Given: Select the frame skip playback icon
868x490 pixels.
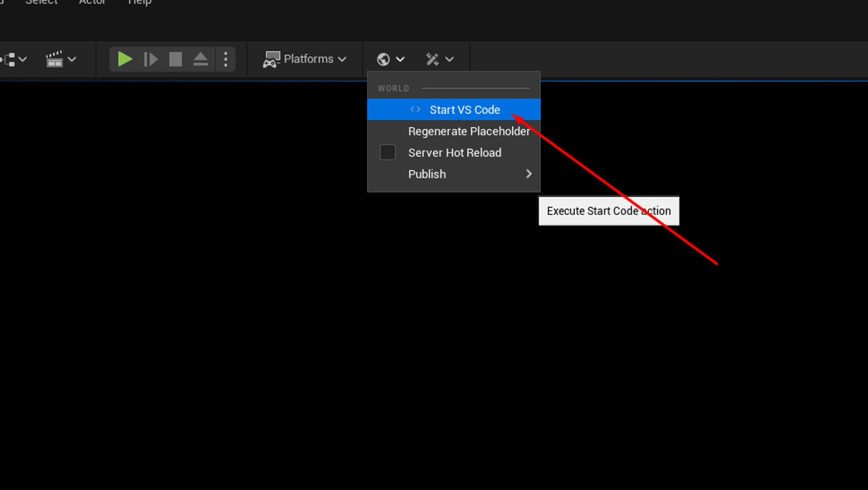Looking at the screenshot, I should pos(150,59).
